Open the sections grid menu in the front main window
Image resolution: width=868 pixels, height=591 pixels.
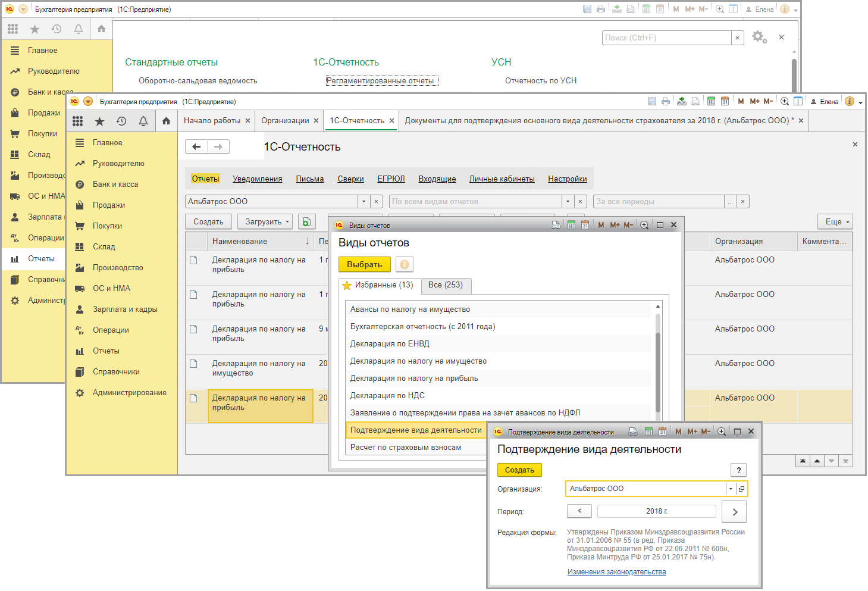coord(78,121)
